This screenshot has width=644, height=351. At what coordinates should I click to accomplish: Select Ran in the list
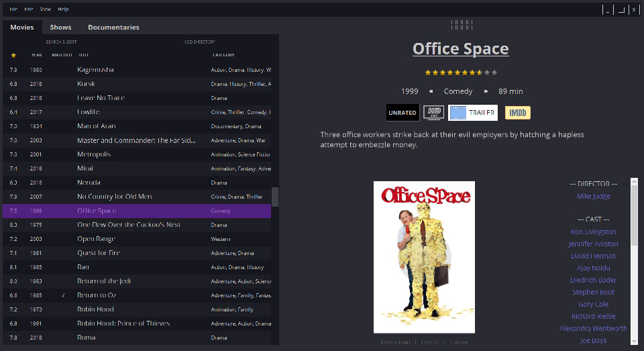(137, 267)
